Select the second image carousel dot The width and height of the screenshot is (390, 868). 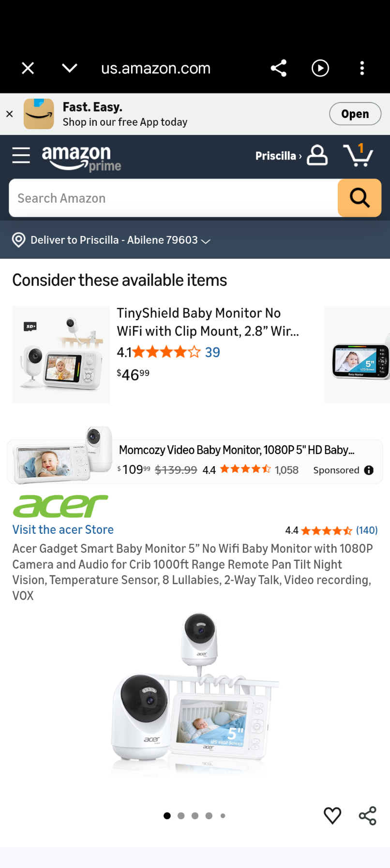pyautogui.click(x=181, y=816)
